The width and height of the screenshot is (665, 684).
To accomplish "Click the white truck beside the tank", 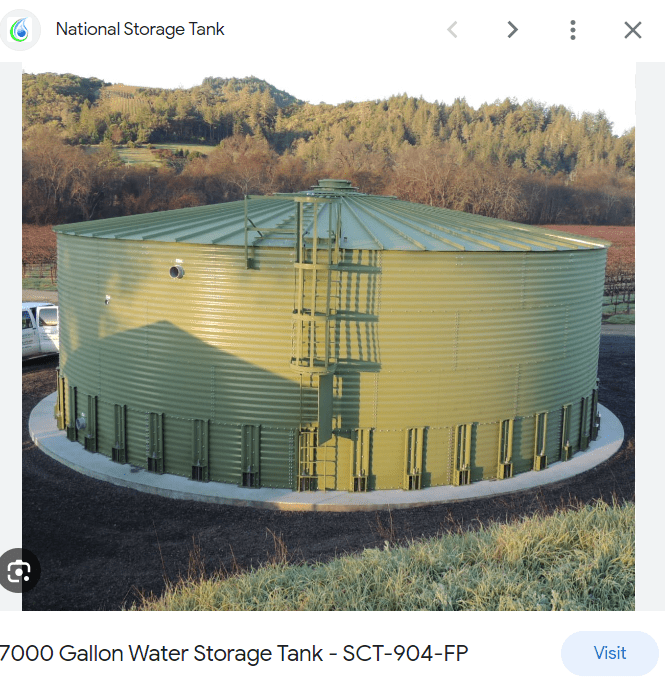I will [40, 329].
